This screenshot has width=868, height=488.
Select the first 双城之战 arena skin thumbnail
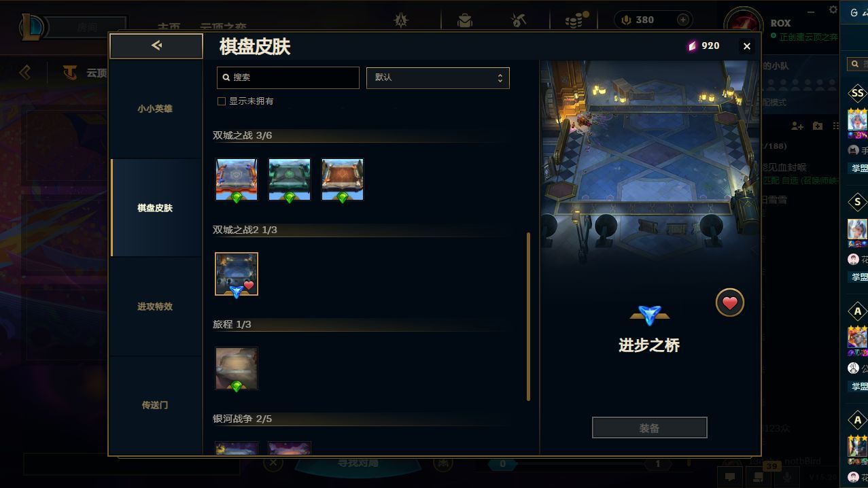(237, 179)
